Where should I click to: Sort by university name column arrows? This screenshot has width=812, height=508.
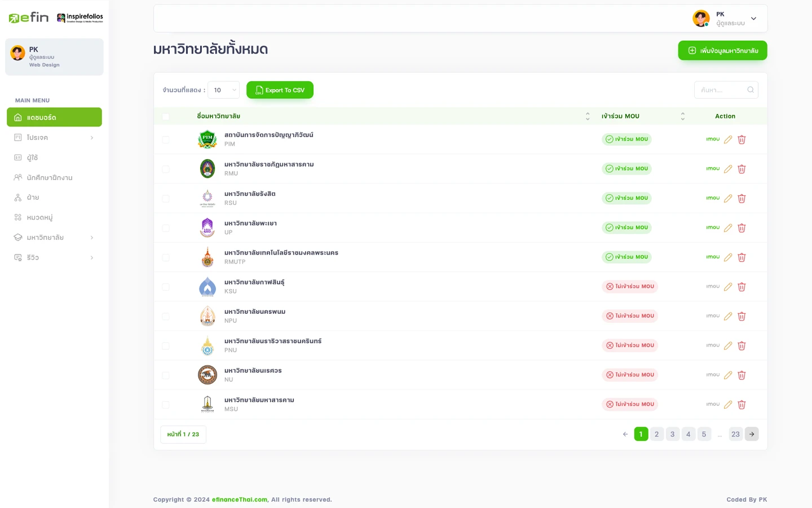[588, 116]
